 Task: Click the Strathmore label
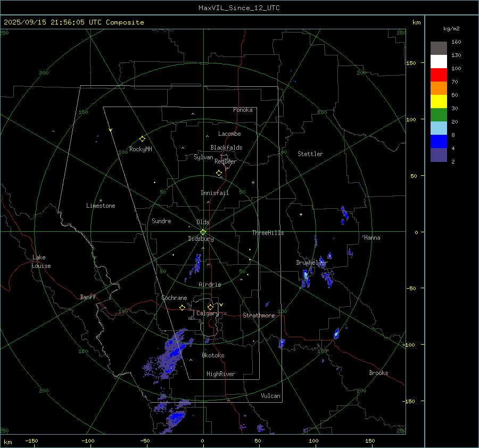[x=259, y=315]
